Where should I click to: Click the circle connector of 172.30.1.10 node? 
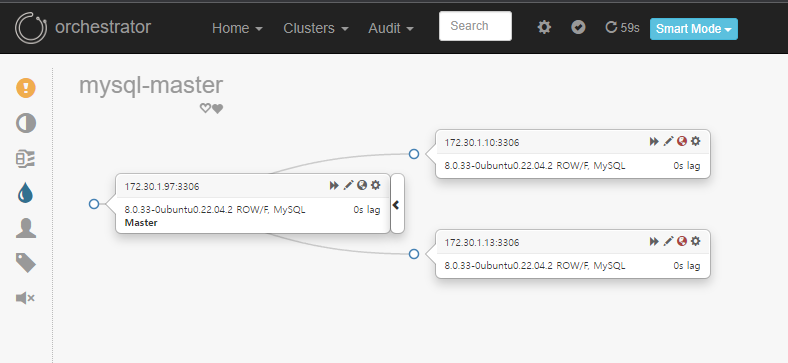(x=414, y=154)
